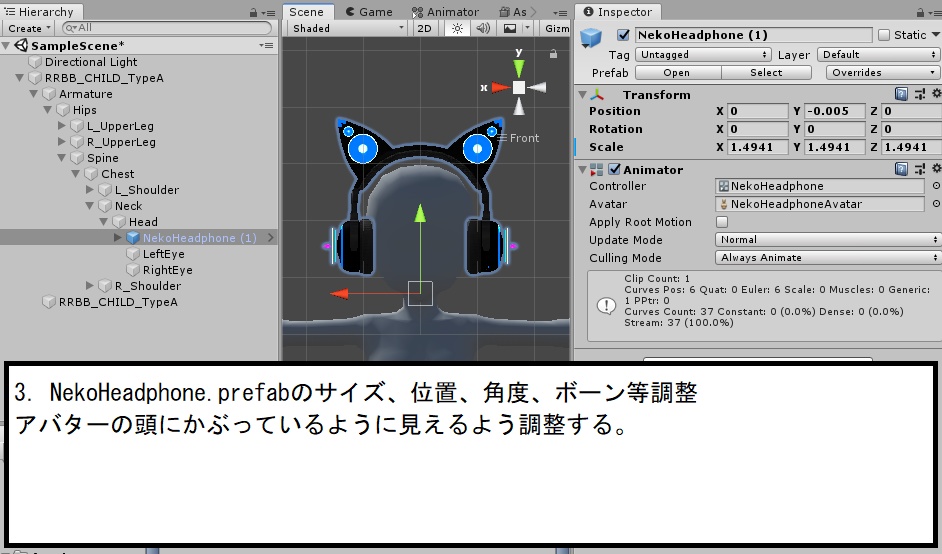Click the gizmo Y axis green cone

(x=518, y=67)
